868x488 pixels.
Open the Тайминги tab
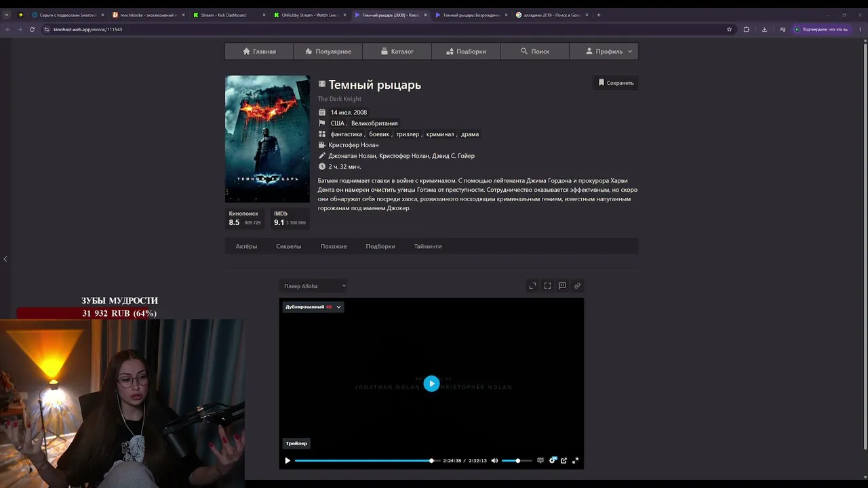(x=428, y=246)
